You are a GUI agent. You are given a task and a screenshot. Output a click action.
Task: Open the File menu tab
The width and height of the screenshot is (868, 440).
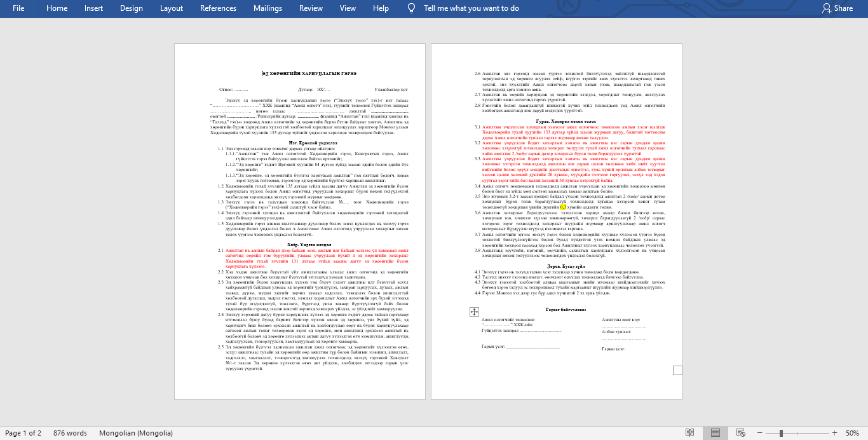click(18, 8)
